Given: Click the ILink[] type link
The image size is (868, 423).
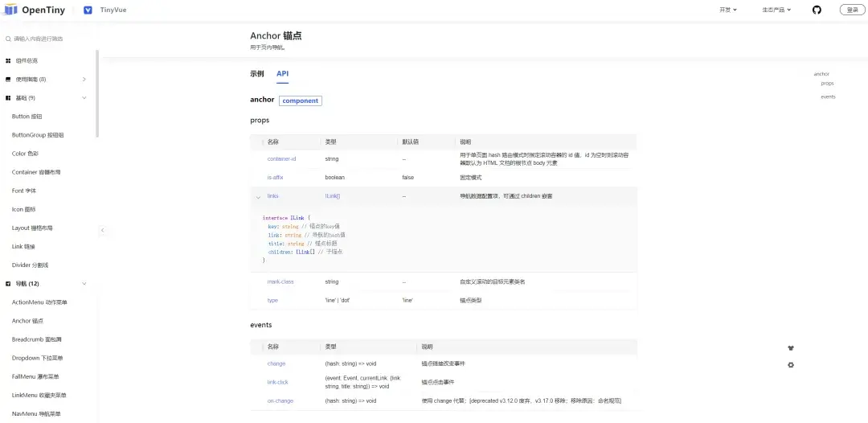Looking at the screenshot, I should tap(332, 196).
